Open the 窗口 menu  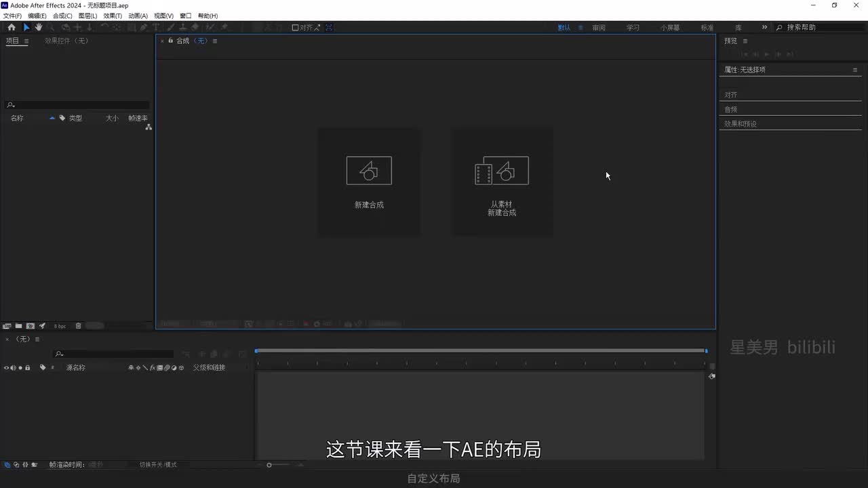tap(185, 16)
